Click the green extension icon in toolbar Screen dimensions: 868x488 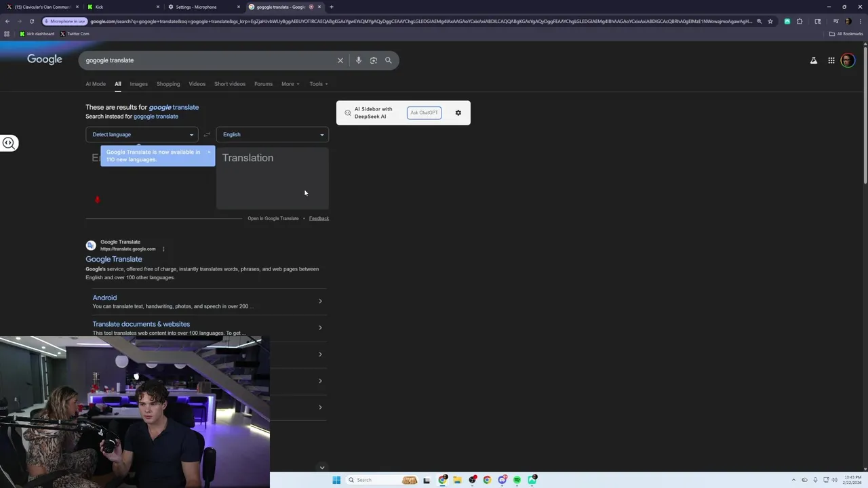point(787,21)
